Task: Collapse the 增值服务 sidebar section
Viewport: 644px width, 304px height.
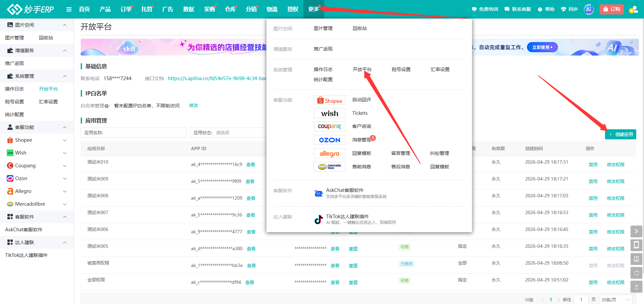Action: click(x=65, y=50)
